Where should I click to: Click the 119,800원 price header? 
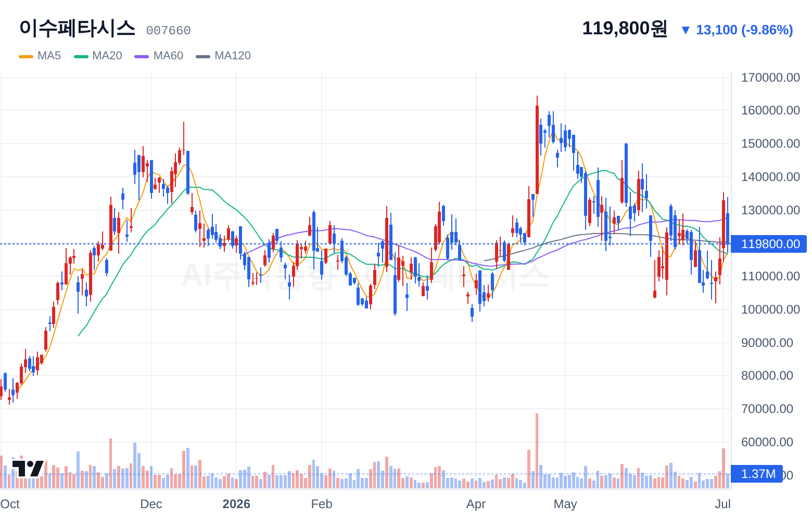[625, 28]
